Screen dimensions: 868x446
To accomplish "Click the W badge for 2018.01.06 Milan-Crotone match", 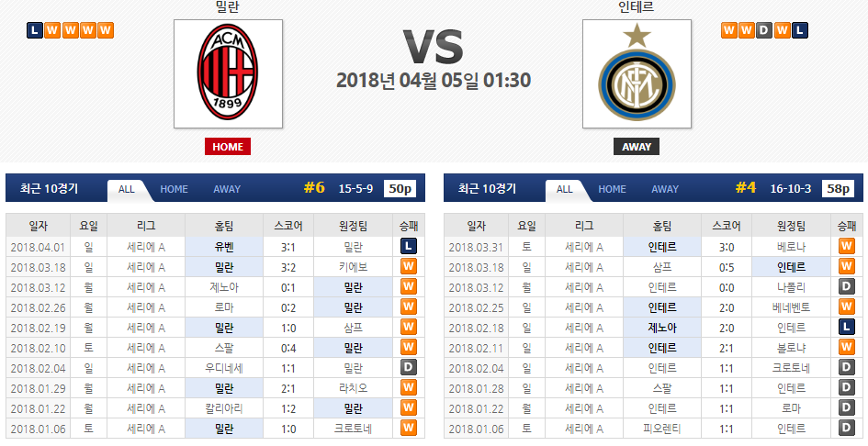I will click(x=409, y=428).
